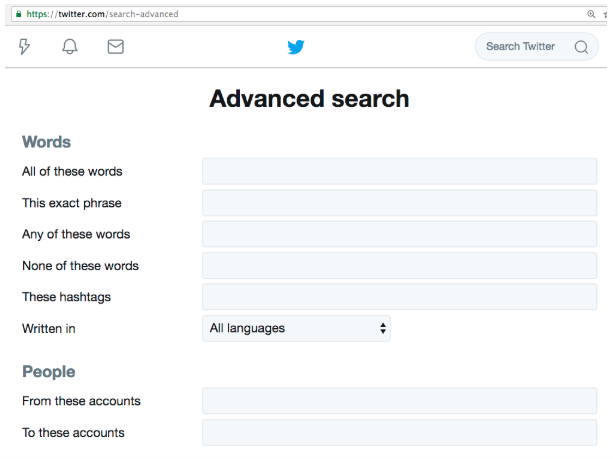Click the Any of these words field
This screenshot has height=459, width=613.
pyautogui.click(x=400, y=234)
